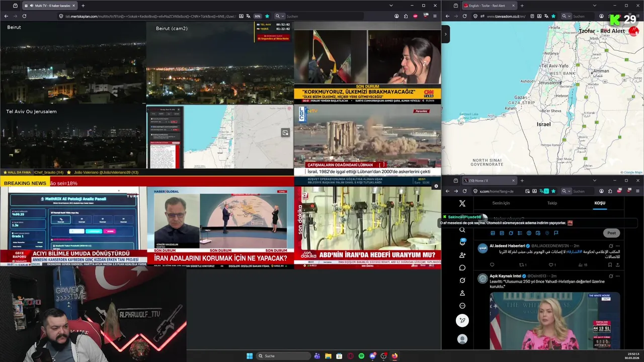Click the X logo in the sidebar
Screen dimensions: 644x362
click(x=462, y=204)
